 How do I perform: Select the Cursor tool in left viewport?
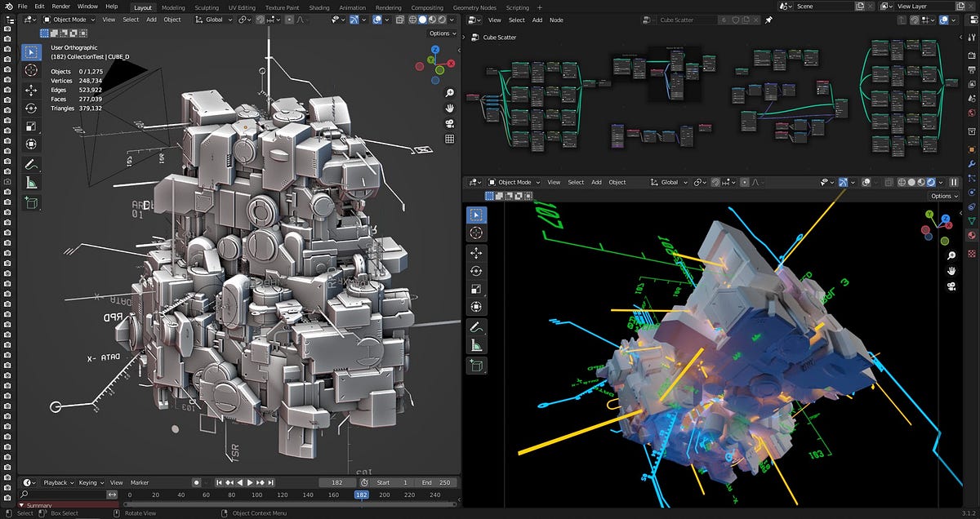[x=31, y=71]
